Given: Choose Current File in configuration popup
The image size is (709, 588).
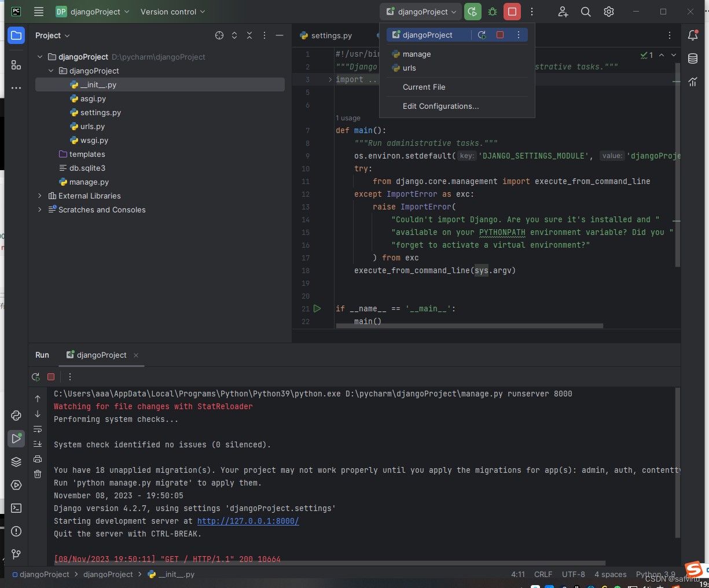Looking at the screenshot, I should pyautogui.click(x=457, y=87).
